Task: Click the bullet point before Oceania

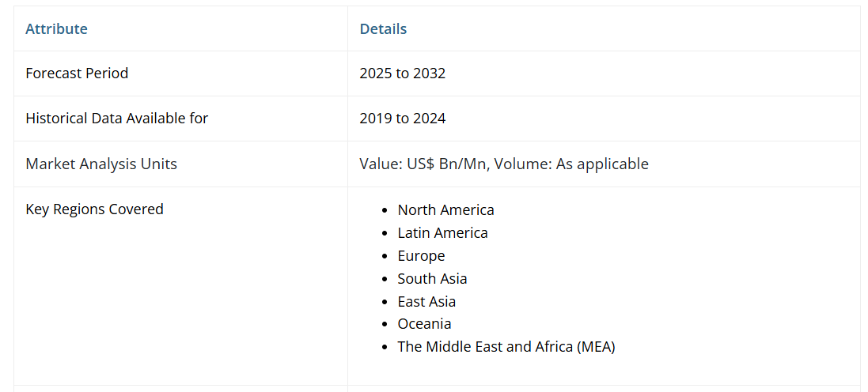Action: tap(385, 325)
